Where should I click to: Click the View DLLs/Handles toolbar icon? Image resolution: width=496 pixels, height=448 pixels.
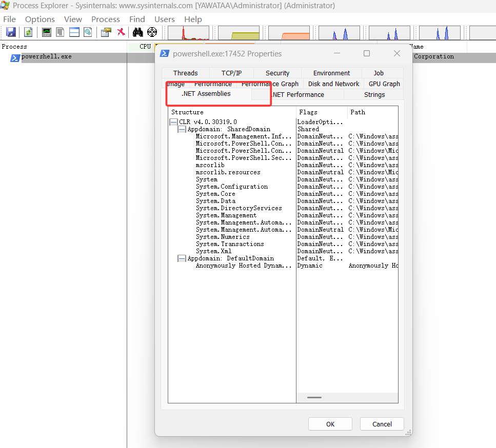(88, 32)
